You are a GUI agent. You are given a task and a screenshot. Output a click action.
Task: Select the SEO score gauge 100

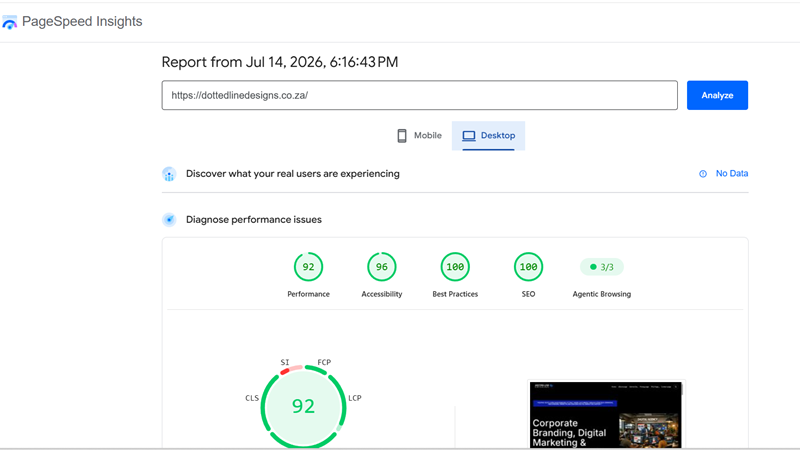point(528,267)
